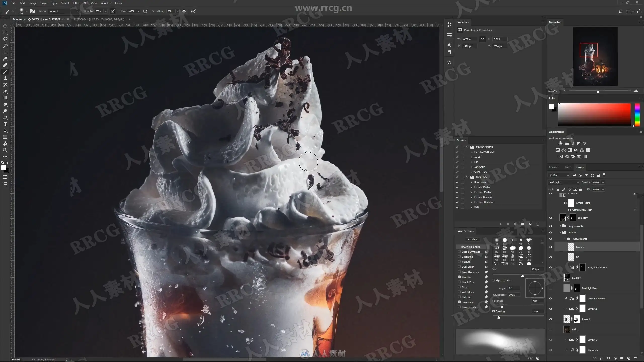Select the Move tool

tap(5, 26)
